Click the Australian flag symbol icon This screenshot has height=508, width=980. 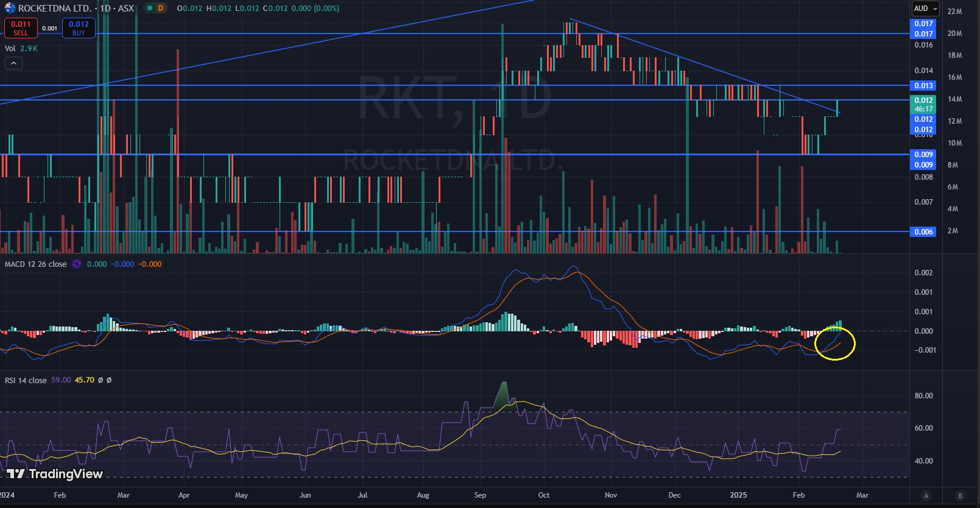[10, 8]
